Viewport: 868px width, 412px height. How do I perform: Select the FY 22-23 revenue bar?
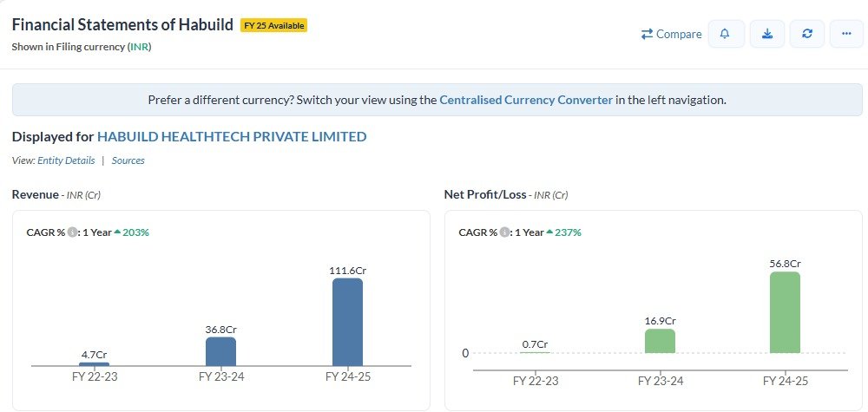click(x=94, y=364)
